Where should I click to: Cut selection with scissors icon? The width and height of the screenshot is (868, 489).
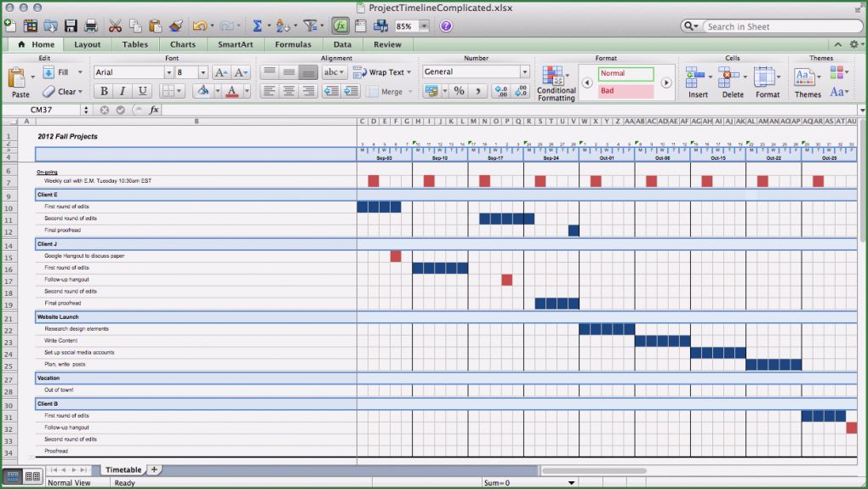tap(115, 26)
